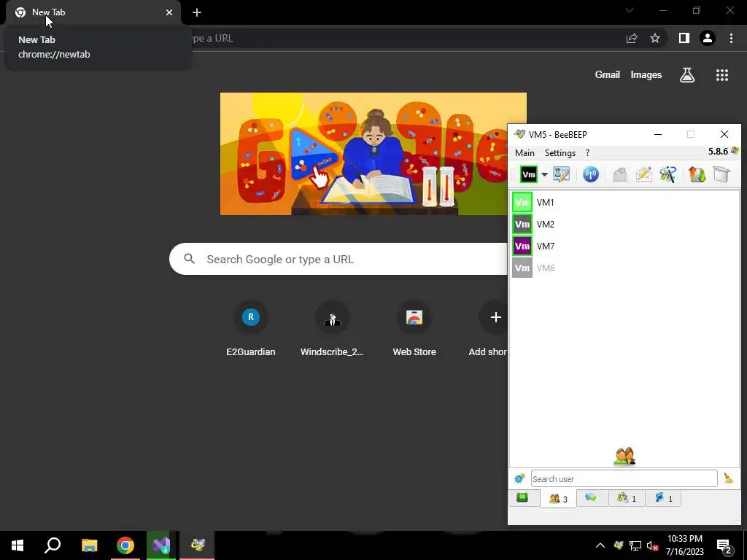747x560 pixels.
Task: Select user VM7 in the list
Action: pos(624,246)
